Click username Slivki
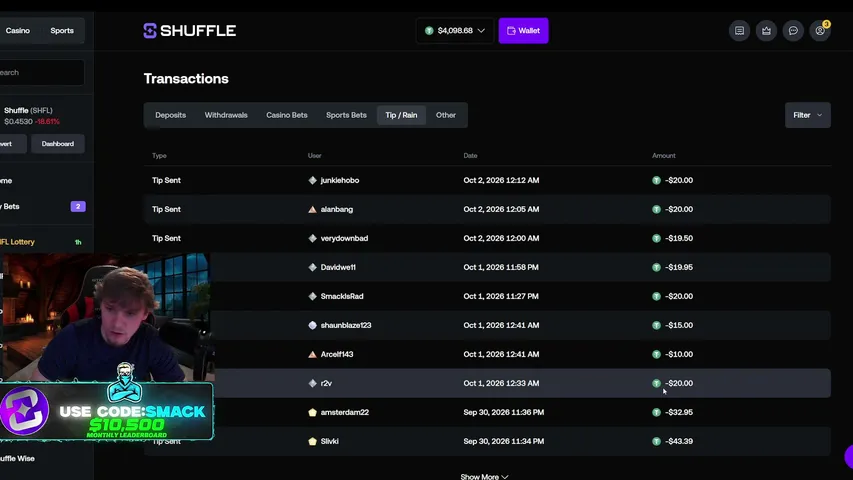The image size is (853, 480). pos(329,441)
